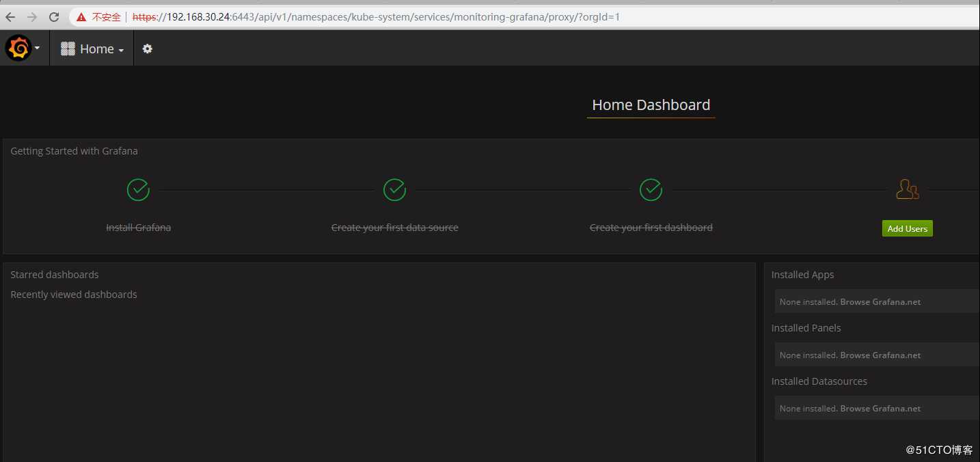Open the dashboard settings gear icon

click(147, 49)
